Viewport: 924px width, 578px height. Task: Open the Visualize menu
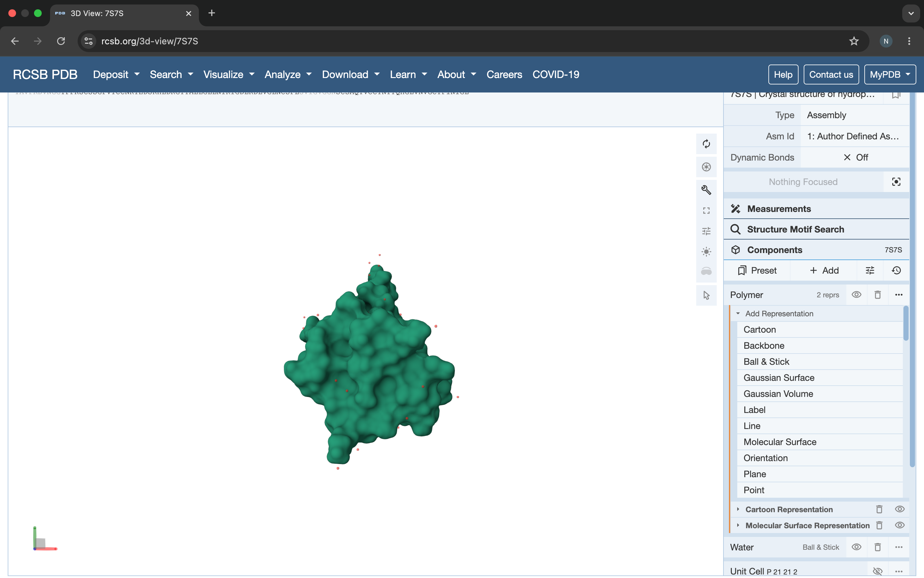(x=229, y=74)
